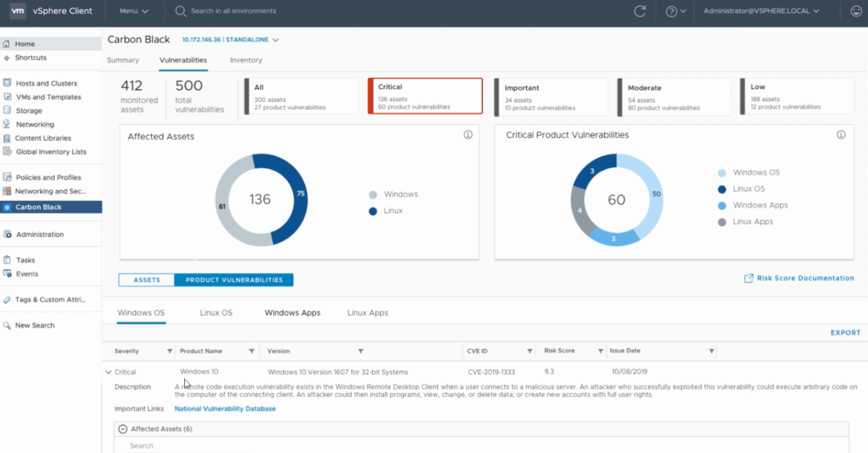Switch view to ASSETS toggle
The image size is (868, 453).
147,280
